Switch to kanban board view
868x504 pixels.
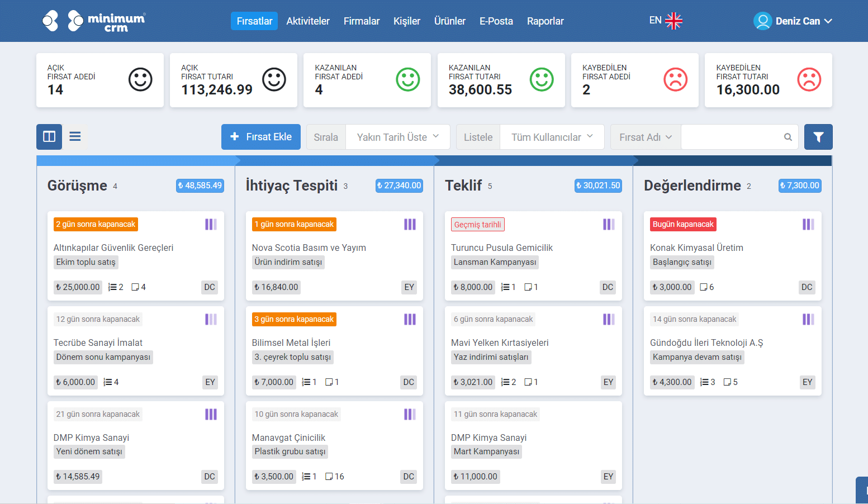tap(49, 136)
